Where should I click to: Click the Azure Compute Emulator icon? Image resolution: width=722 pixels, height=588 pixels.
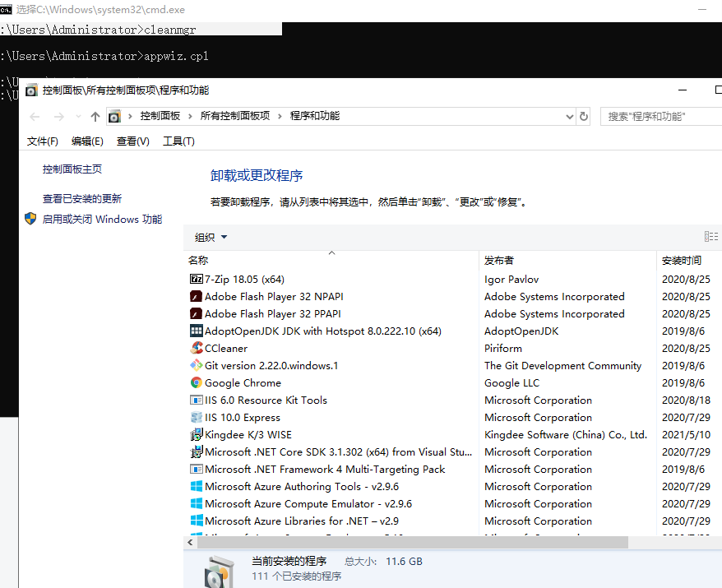pos(197,503)
